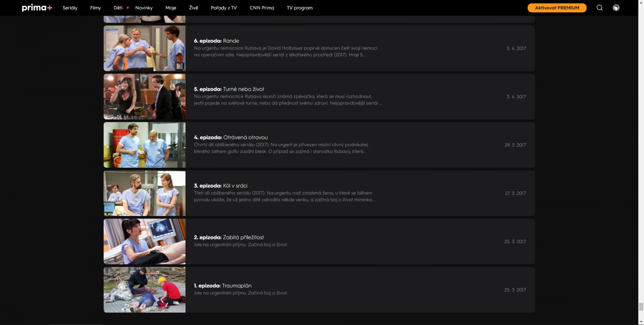Click the prima+ logo
This screenshot has height=325, width=644.
pos(37,8)
